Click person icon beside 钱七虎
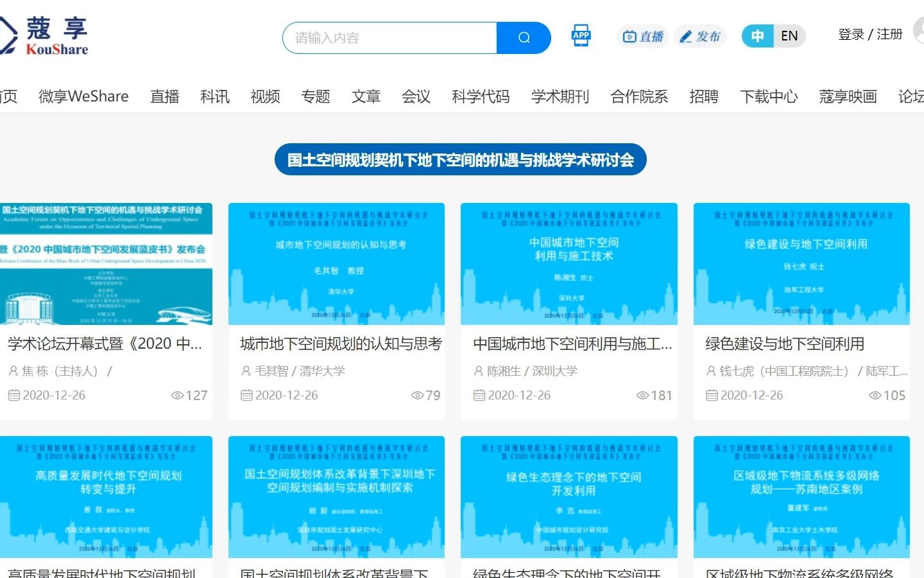This screenshot has height=578, width=924. 711,371
